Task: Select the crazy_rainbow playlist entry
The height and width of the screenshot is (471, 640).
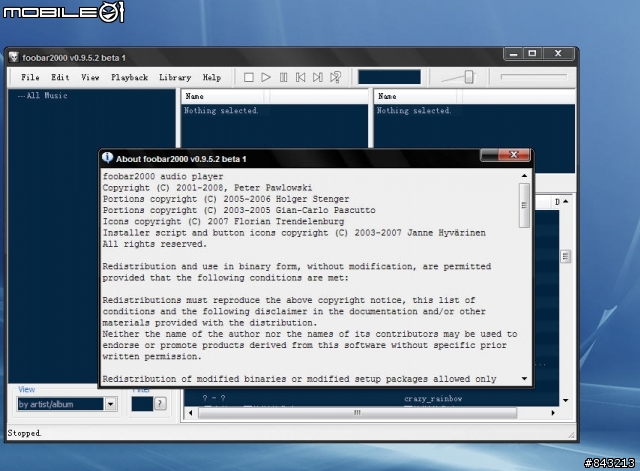Action: (x=433, y=399)
